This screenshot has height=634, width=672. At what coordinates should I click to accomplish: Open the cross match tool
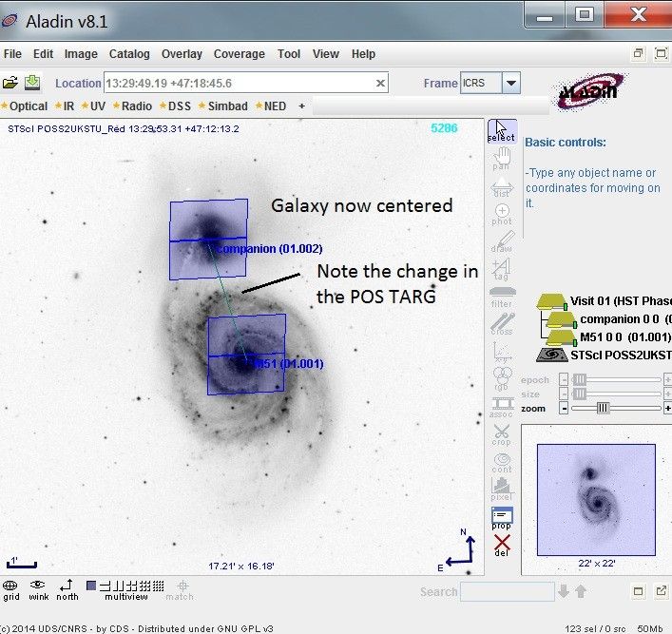pos(502,324)
